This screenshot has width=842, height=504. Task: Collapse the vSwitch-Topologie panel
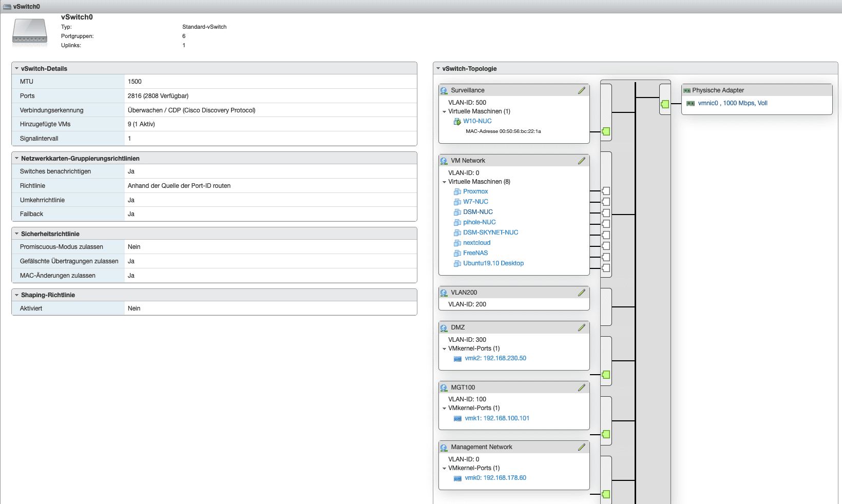pyautogui.click(x=438, y=69)
